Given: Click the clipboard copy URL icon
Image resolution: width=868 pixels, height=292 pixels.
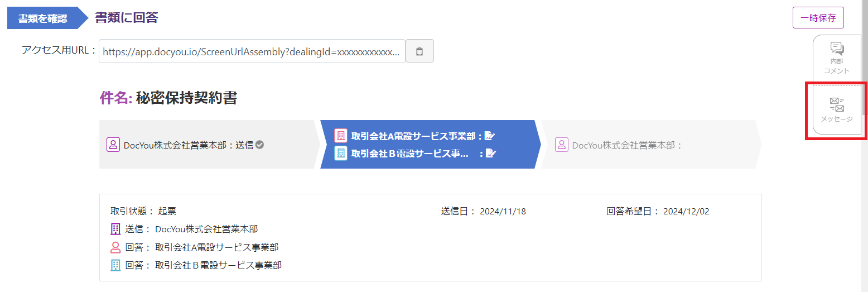Looking at the screenshot, I should point(419,51).
